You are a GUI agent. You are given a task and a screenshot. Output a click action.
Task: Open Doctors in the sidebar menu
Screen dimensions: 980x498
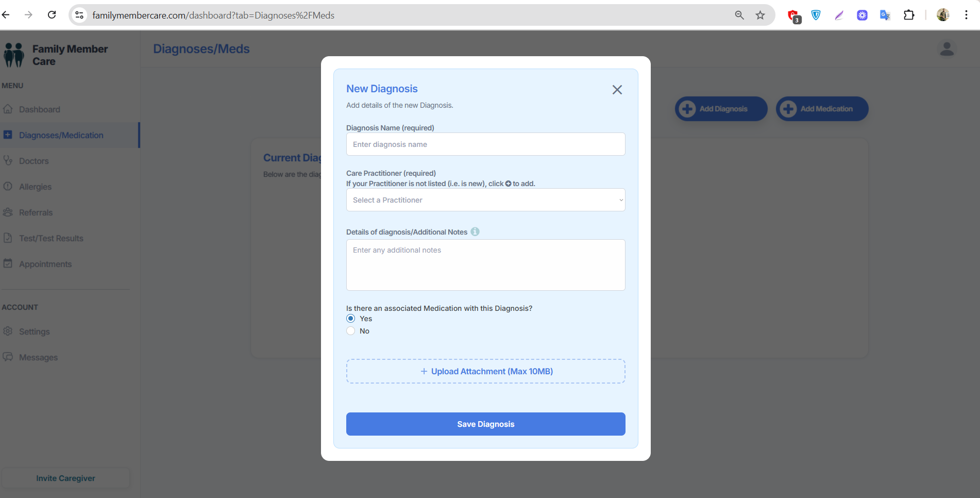tap(33, 161)
